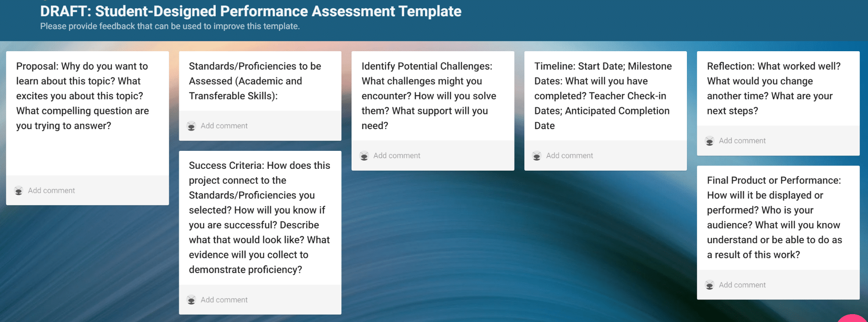Click avatar icon under Reflection card
Image resolution: width=868 pixels, height=322 pixels.
[710, 141]
